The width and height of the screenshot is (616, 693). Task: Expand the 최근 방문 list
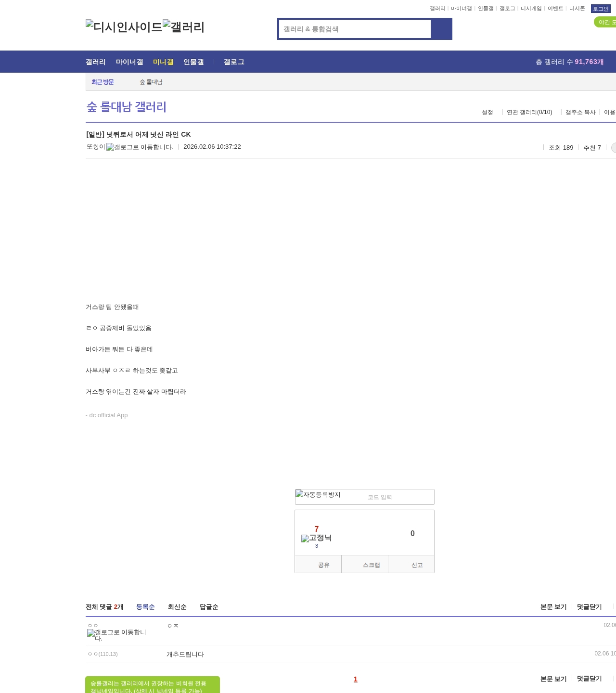pyautogui.click(x=103, y=82)
